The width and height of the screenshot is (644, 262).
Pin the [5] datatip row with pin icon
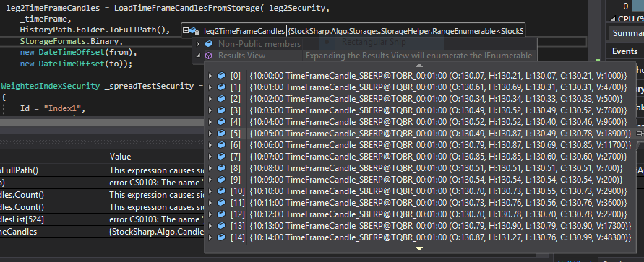pyautogui.click(x=640, y=134)
